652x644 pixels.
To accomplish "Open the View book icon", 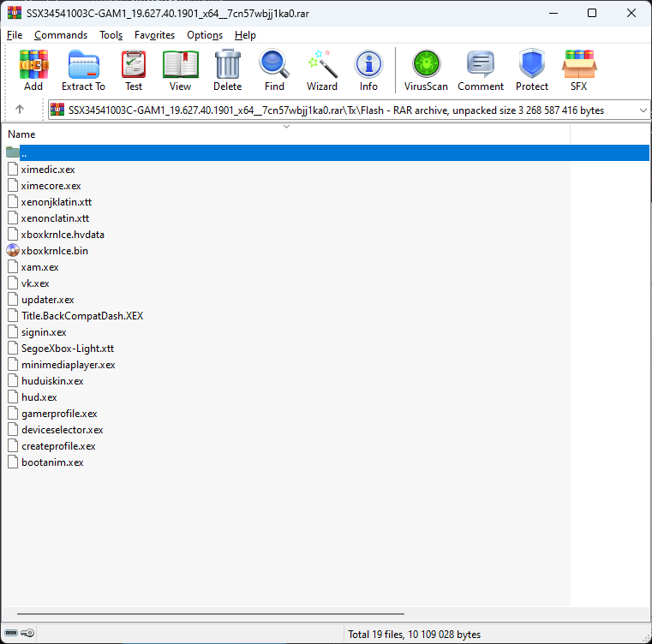I will (181, 64).
